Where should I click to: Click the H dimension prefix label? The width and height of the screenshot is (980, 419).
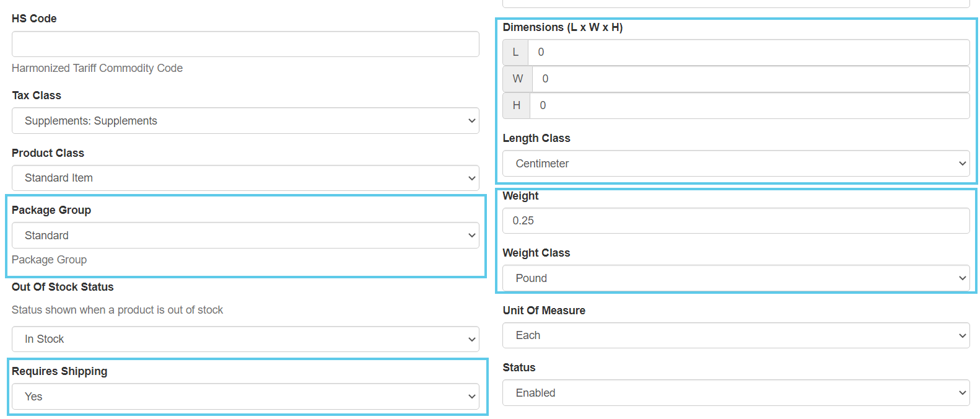tap(517, 105)
